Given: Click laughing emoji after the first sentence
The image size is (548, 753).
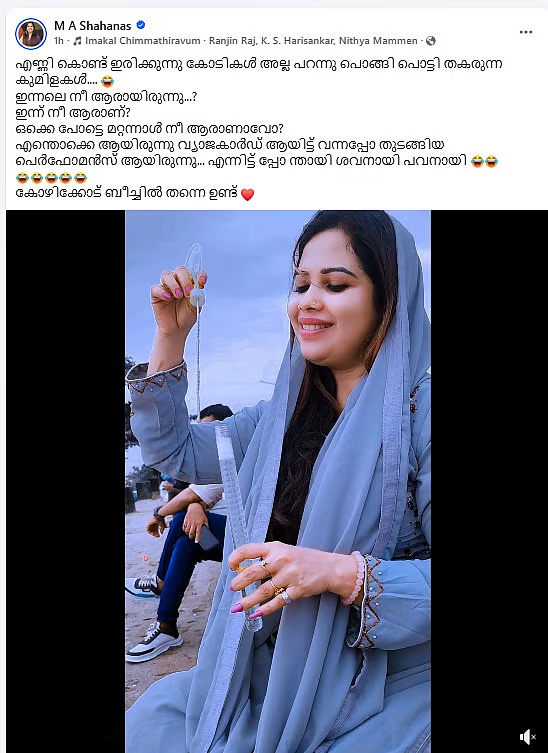Looking at the screenshot, I should pos(108,82).
